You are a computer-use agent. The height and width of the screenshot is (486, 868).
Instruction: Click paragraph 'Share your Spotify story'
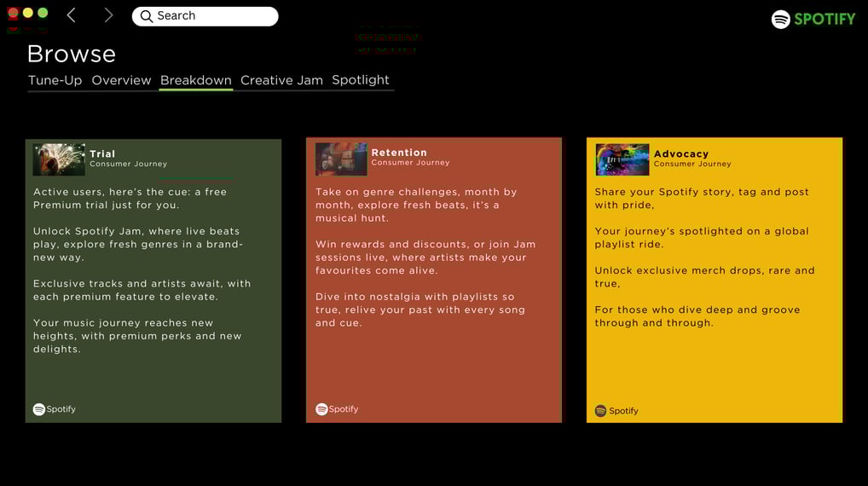pos(702,198)
